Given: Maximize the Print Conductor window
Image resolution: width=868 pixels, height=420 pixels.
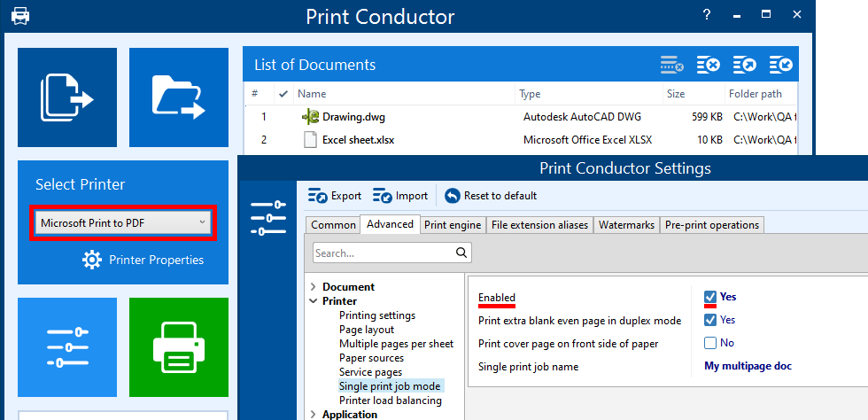Looking at the screenshot, I should (766, 15).
